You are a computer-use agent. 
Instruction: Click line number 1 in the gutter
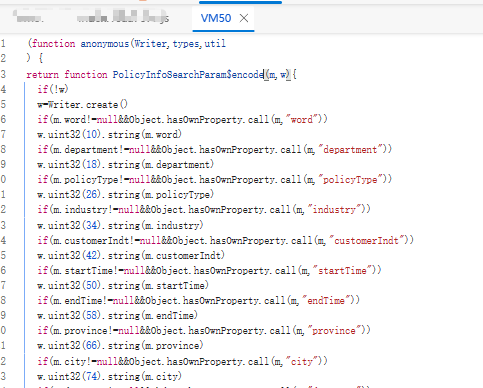click(x=3, y=43)
